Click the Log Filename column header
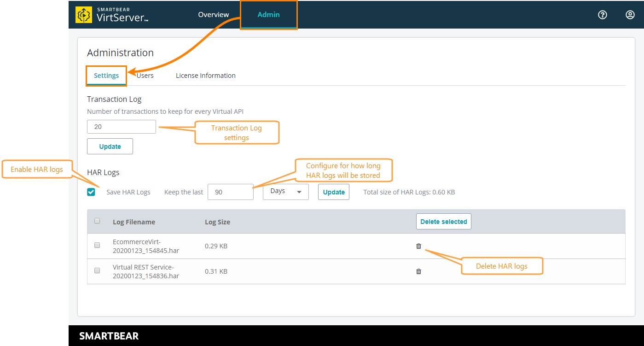This screenshot has height=346, width=644. [134, 222]
